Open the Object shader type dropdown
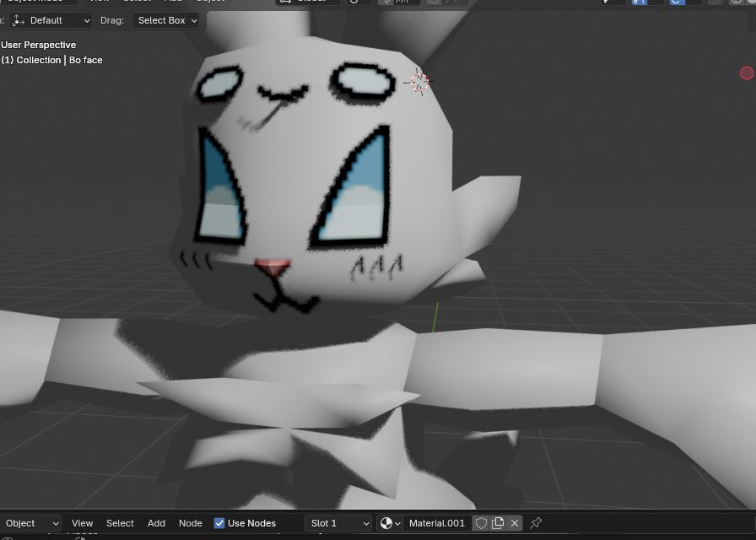The height and width of the screenshot is (540, 756). pyautogui.click(x=30, y=523)
